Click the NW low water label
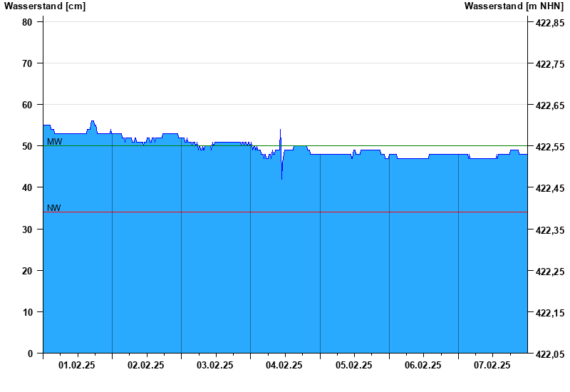 (54, 208)
